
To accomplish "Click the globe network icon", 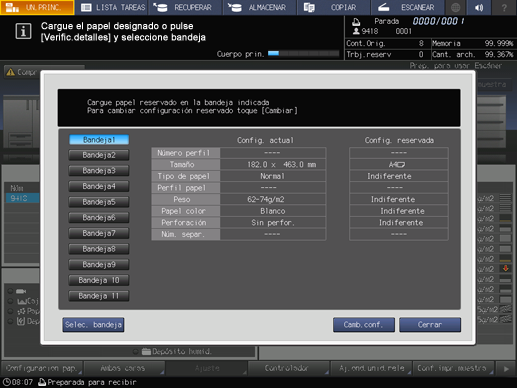I will pyautogui.click(x=455, y=7).
